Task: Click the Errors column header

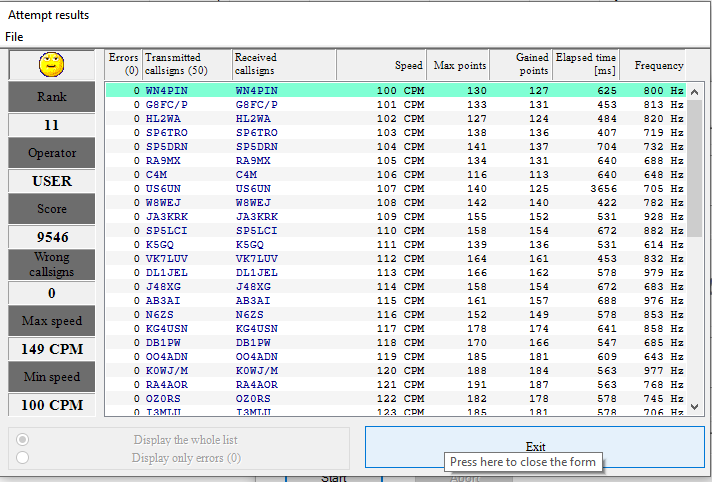Action: [x=123, y=65]
